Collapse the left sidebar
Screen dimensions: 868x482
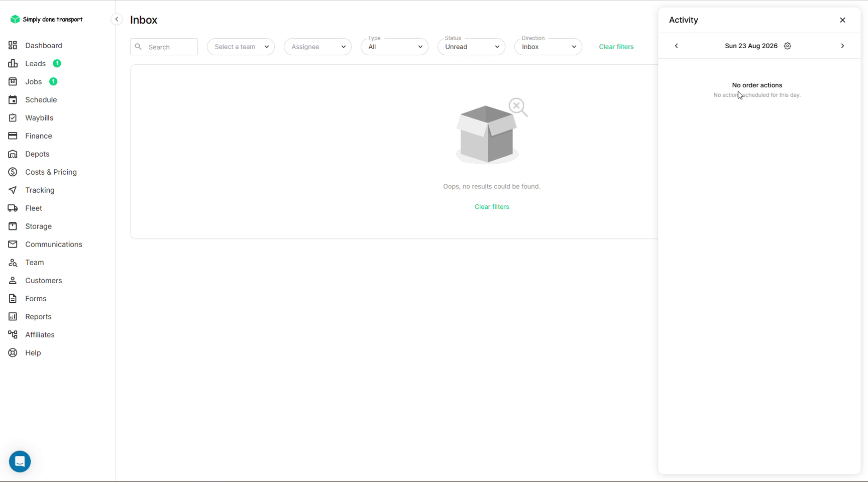pyautogui.click(x=117, y=19)
